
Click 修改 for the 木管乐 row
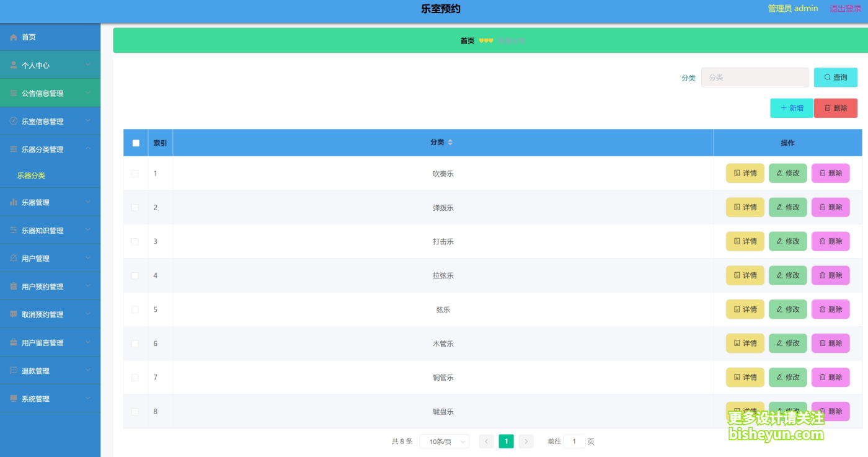[x=788, y=343]
